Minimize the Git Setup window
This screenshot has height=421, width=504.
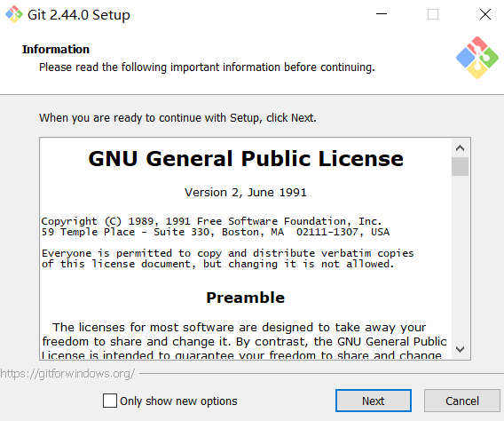pos(382,14)
